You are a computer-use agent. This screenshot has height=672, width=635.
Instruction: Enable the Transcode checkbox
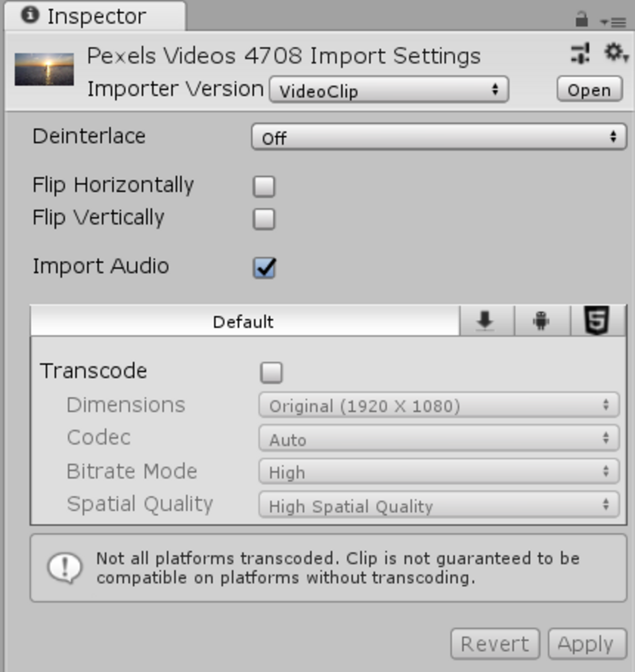pos(272,372)
